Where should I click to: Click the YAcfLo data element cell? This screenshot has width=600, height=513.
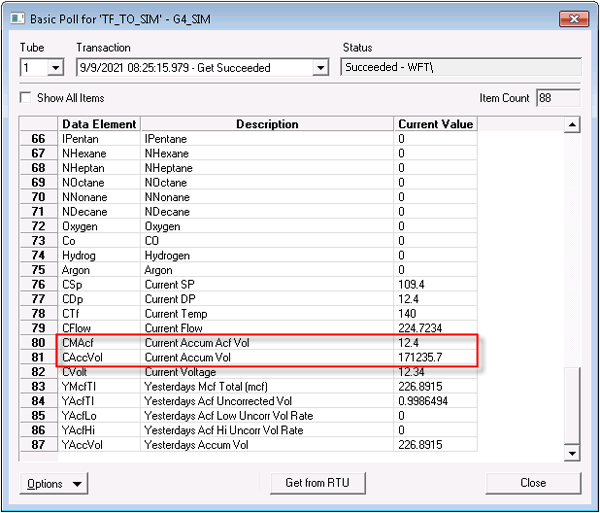[99, 415]
